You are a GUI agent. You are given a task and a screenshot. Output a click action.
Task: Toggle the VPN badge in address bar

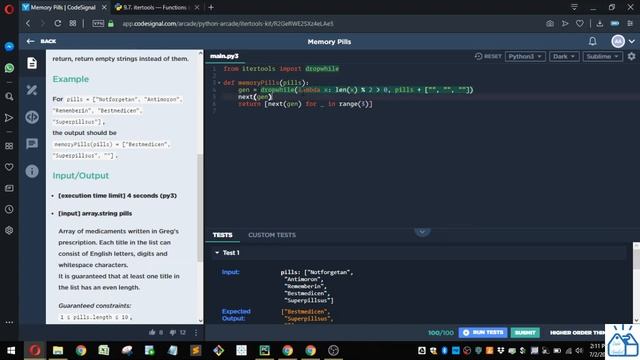[x=98, y=23]
